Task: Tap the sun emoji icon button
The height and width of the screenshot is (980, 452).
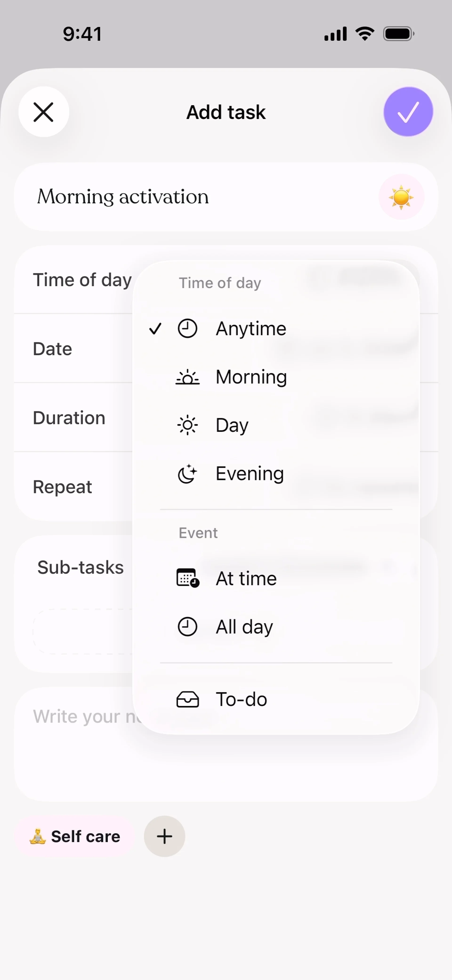Action: [x=401, y=197]
